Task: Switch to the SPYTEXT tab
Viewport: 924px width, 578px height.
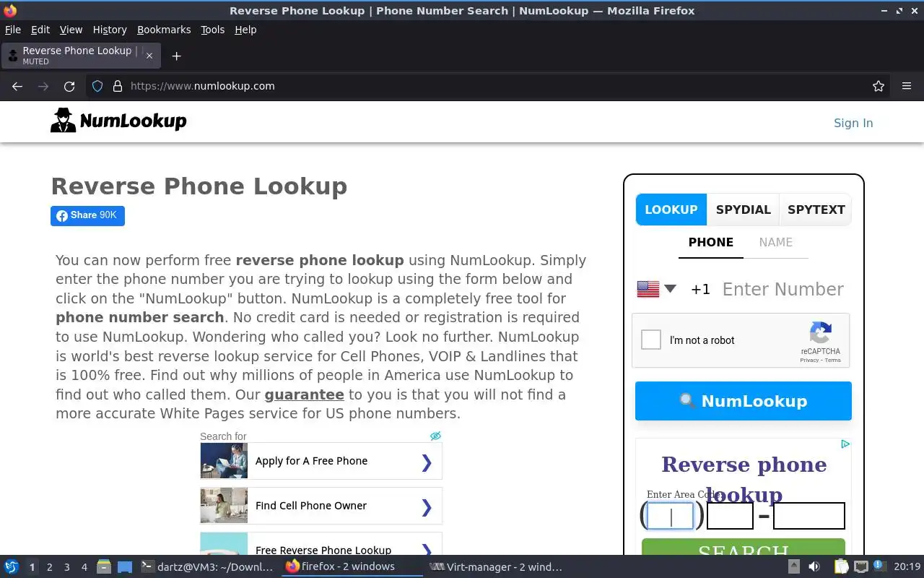Action: point(816,210)
